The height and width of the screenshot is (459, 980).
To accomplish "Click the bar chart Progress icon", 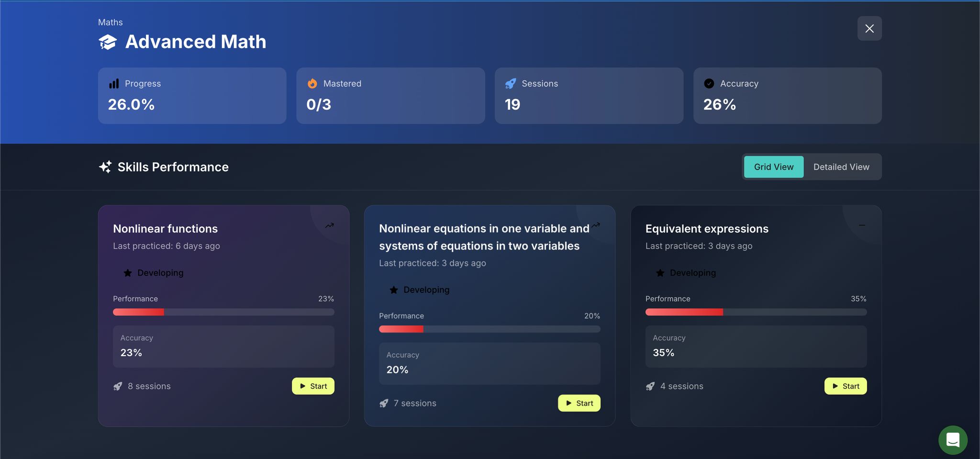I will click(x=114, y=84).
